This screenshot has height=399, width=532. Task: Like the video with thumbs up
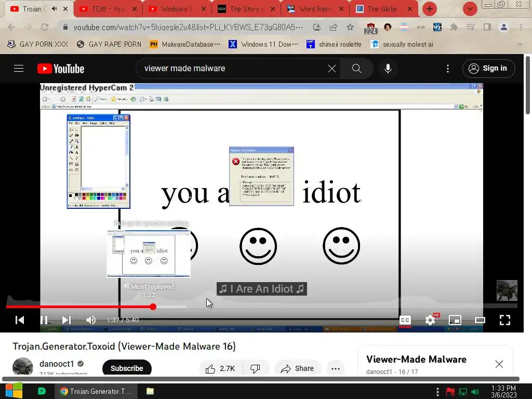click(220, 368)
